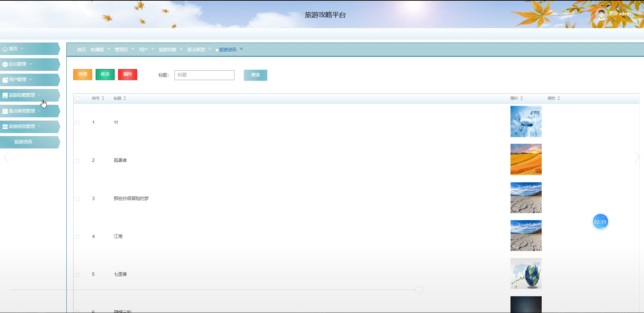Close the 景点类型 tab
Screen dimensions: 644x313
coord(210,49)
